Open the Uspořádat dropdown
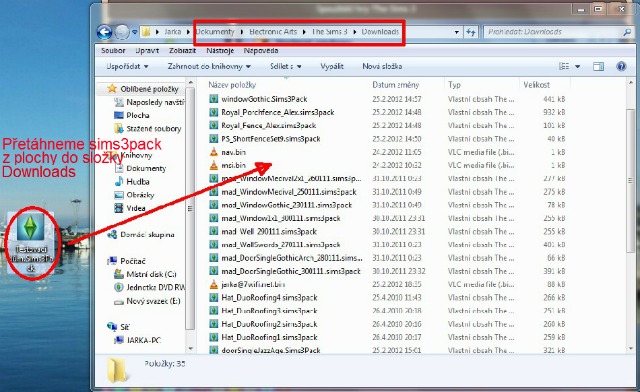640x392 pixels. click(x=127, y=66)
